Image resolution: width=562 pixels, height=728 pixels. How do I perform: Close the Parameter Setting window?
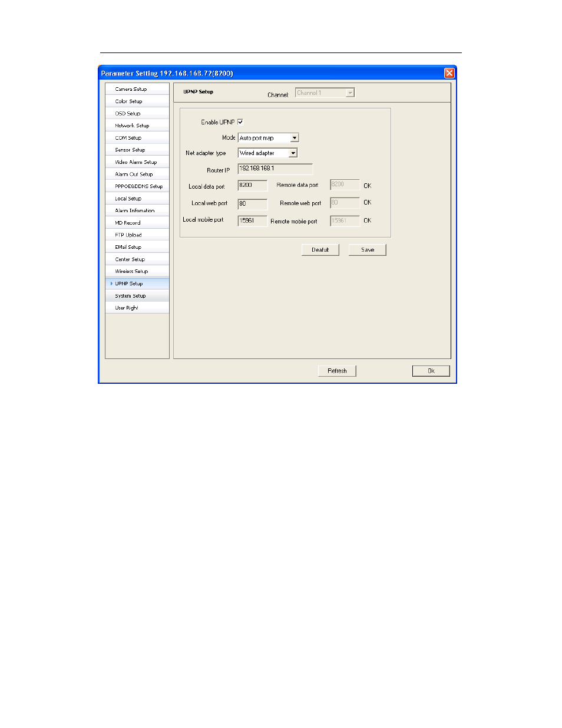point(449,73)
